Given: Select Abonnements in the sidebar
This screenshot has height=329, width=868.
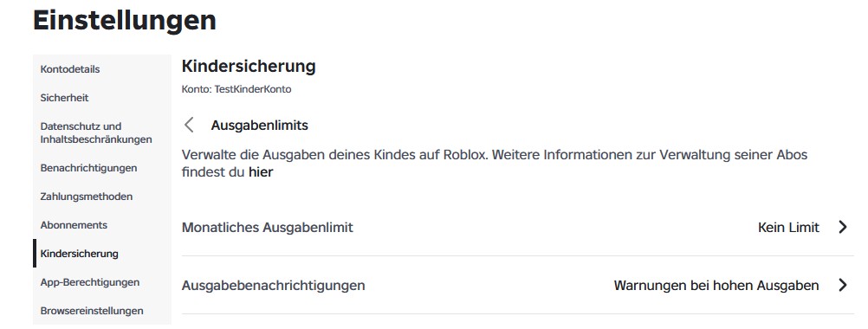Looking at the screenshot, I should click(74, 225).
